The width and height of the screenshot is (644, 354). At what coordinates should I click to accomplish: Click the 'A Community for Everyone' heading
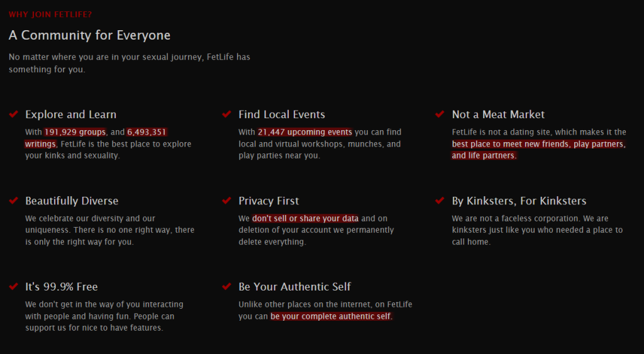89,35
